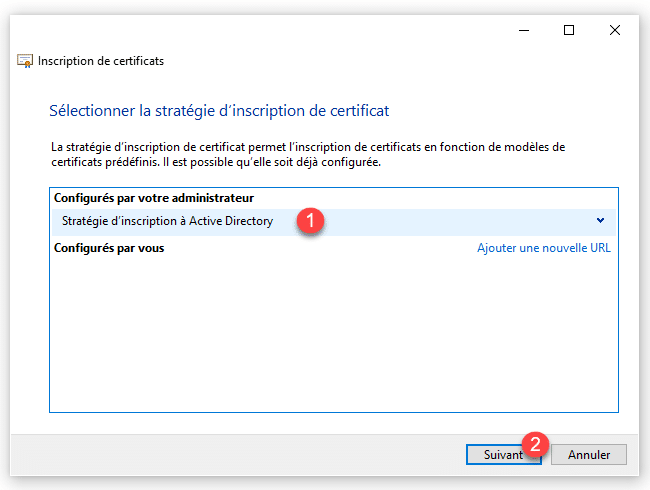This screenshot has height=490, width=650.
Task: Maximize the certificate enrollment window
Action: [x=569, y=30]
